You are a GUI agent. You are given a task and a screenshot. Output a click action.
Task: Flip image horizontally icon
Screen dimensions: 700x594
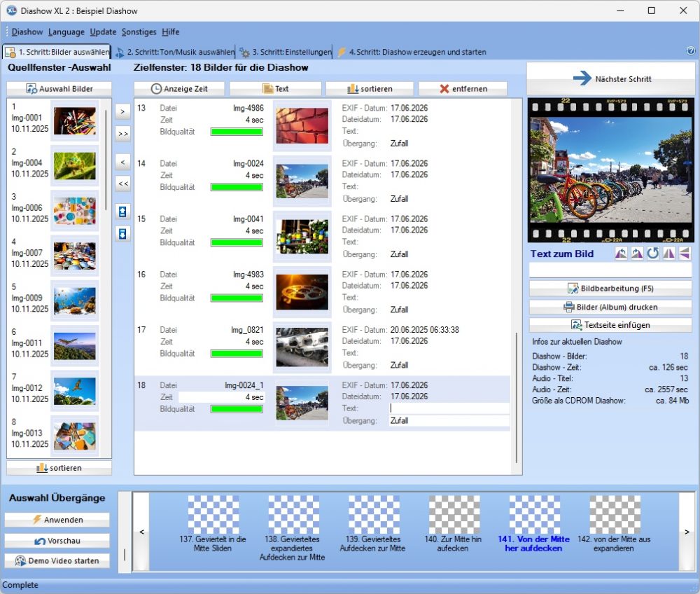[668, 254]
